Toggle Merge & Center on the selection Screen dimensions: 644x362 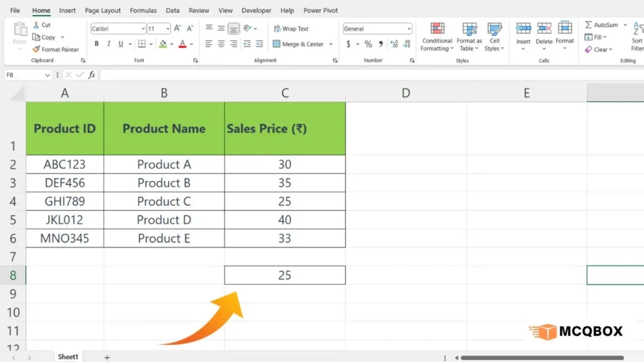(301, 44)
